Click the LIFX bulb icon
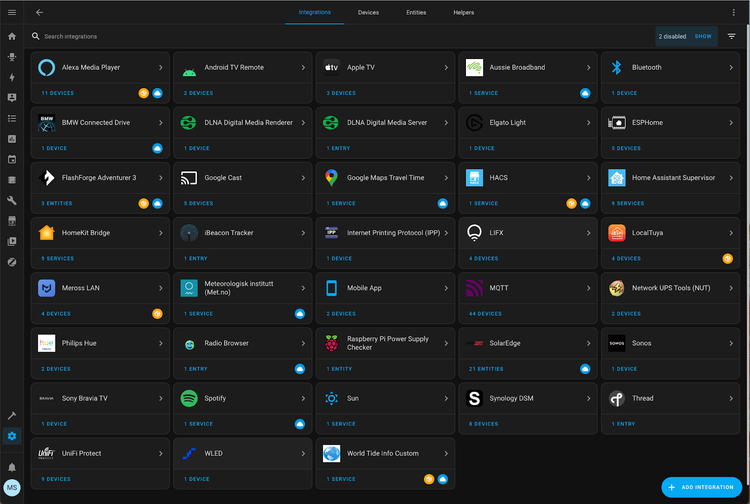This screenshot has width=750, height=504. point(474,233)
